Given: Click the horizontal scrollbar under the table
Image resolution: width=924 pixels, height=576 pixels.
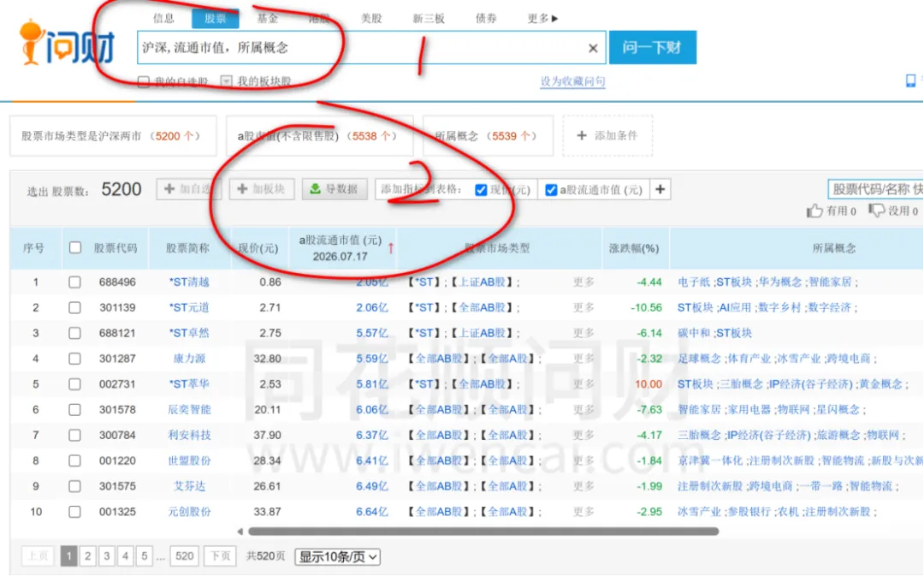Looking at the screenshot, I should coord(483,531).
